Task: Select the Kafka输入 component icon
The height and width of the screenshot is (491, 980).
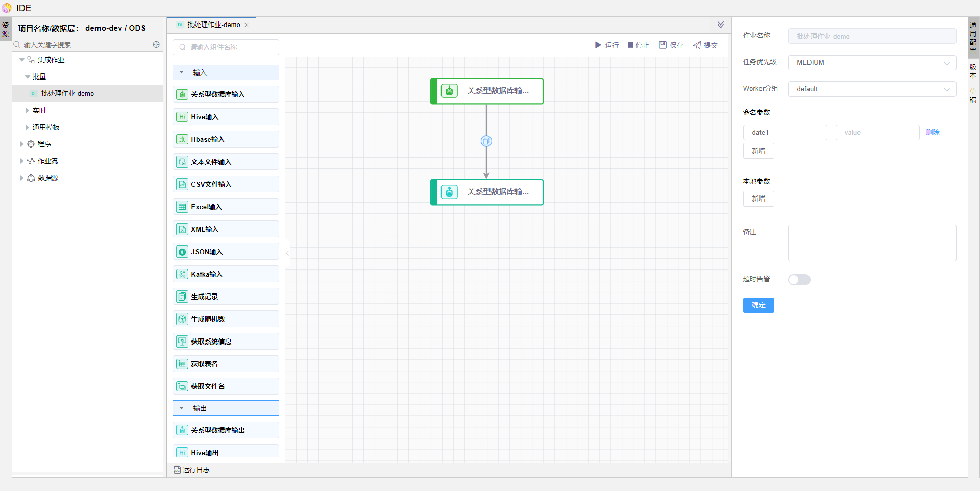Action: pos(182,274)
